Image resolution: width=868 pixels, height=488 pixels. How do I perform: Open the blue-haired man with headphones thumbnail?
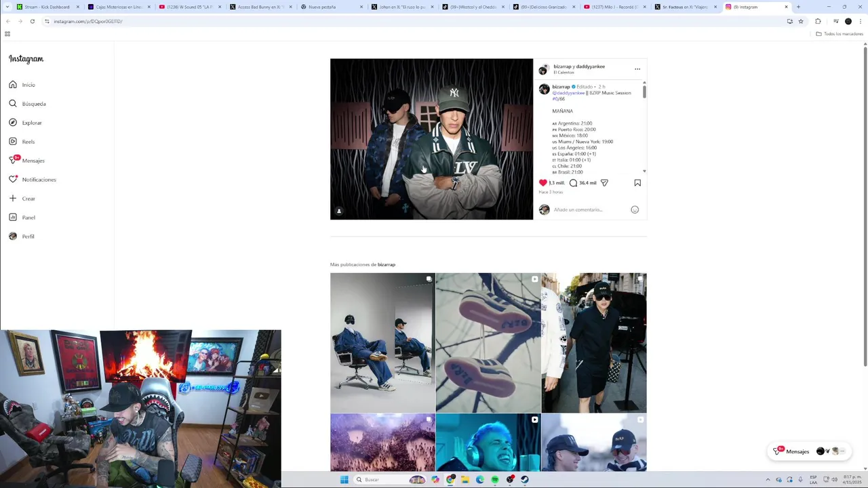[x=488, y=442]
